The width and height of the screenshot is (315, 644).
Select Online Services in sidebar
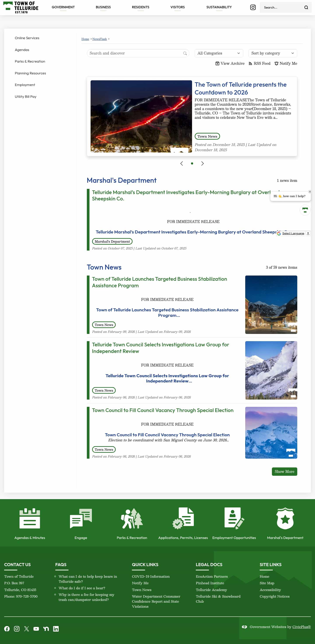[x=27, y=38]
